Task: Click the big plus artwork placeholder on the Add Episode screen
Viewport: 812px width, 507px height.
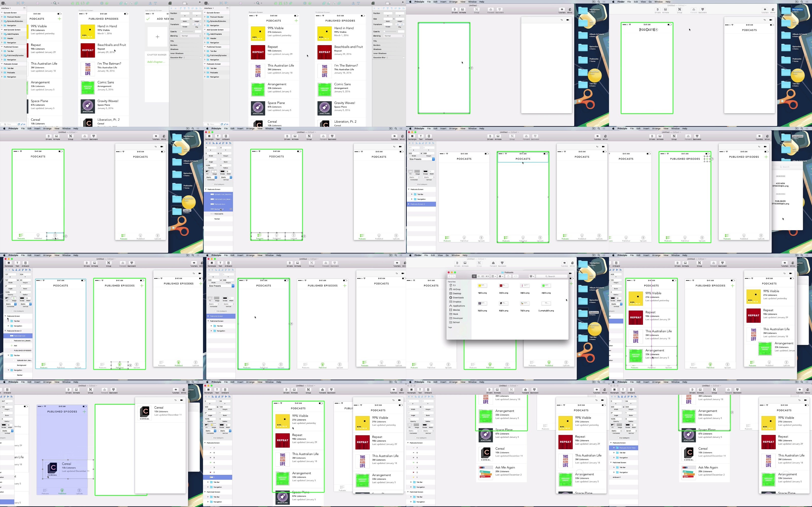Action: [x=157, y=37]
